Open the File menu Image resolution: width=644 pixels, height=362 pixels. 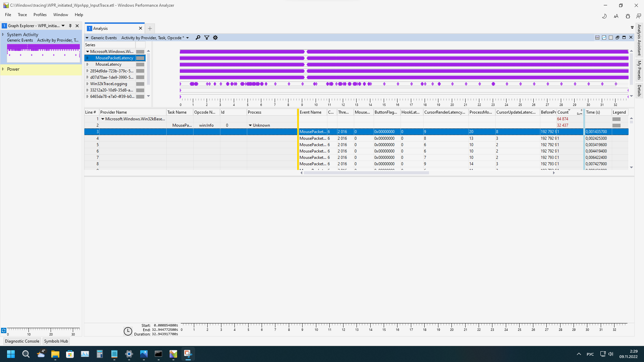click(x=8, y=15)
